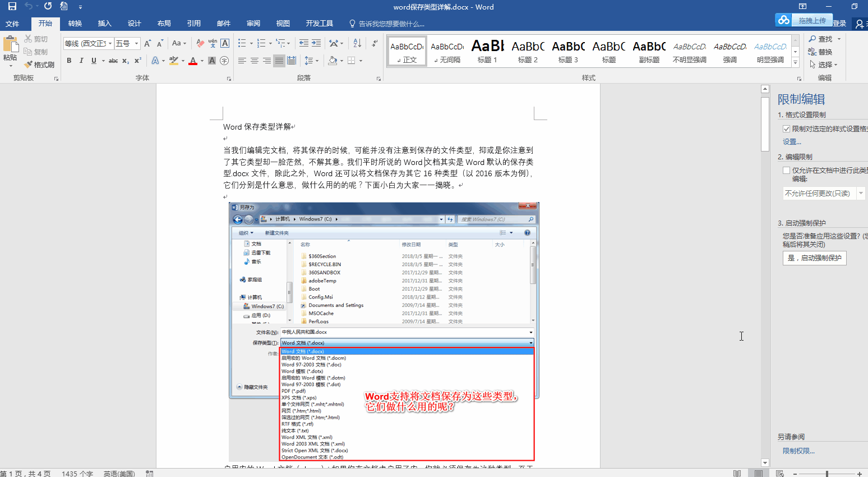Apply character border icon

225,43
